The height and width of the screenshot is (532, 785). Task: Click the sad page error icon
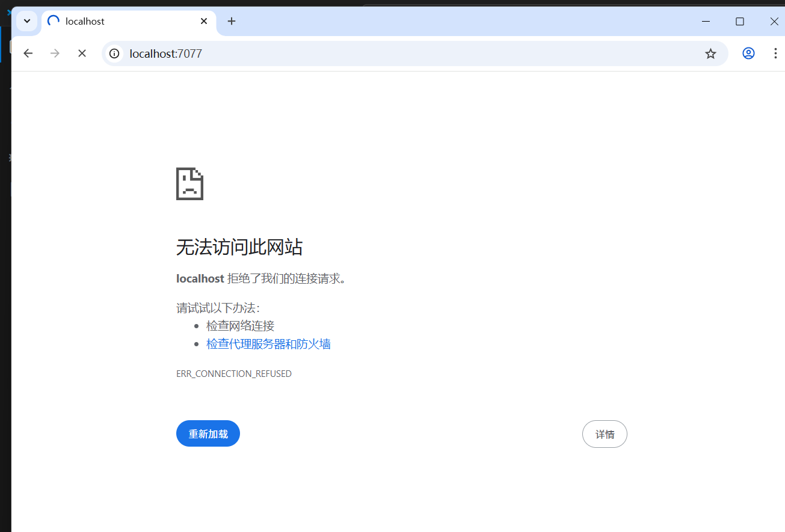tap(189, 184)
